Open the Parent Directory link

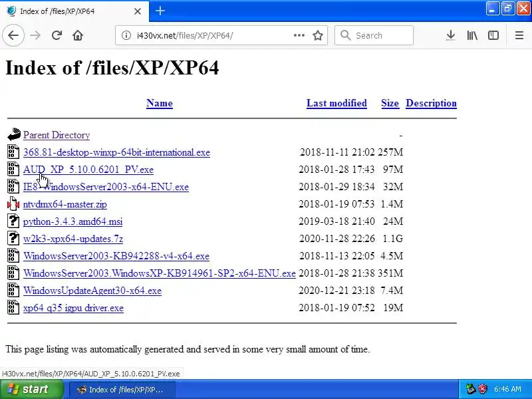(x=57, y=135)
